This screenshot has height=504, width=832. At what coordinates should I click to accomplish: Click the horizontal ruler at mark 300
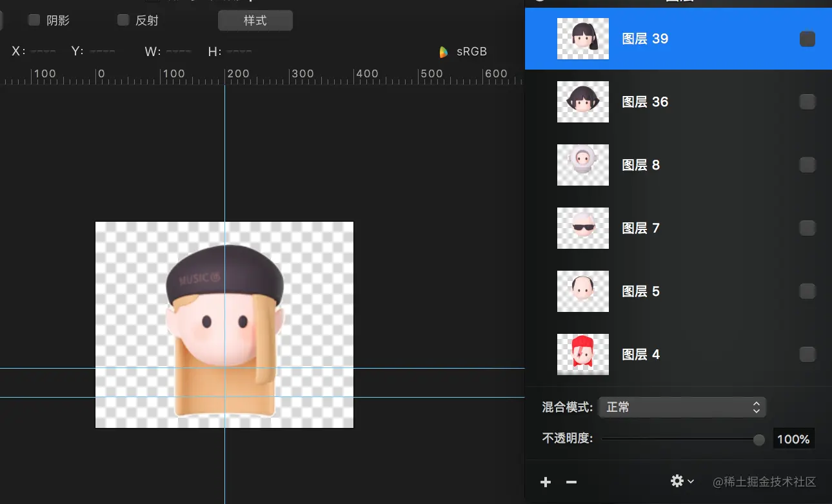point(302,73)
